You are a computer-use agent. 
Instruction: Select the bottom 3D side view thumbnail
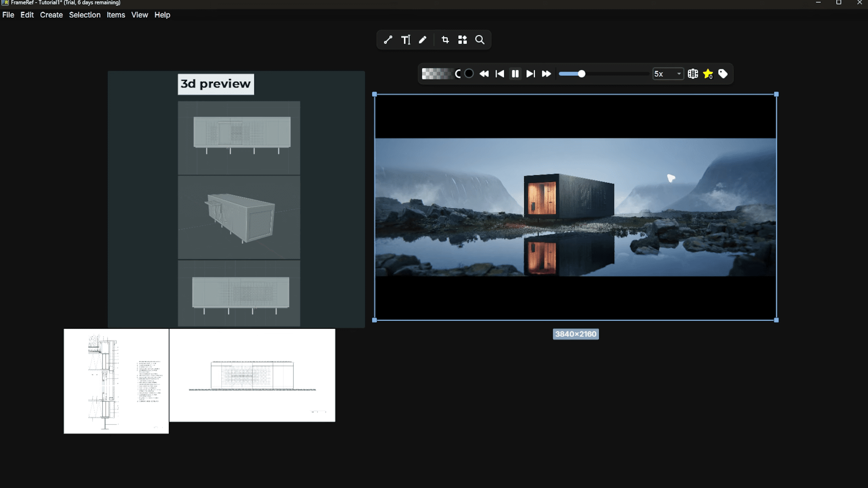239,293
